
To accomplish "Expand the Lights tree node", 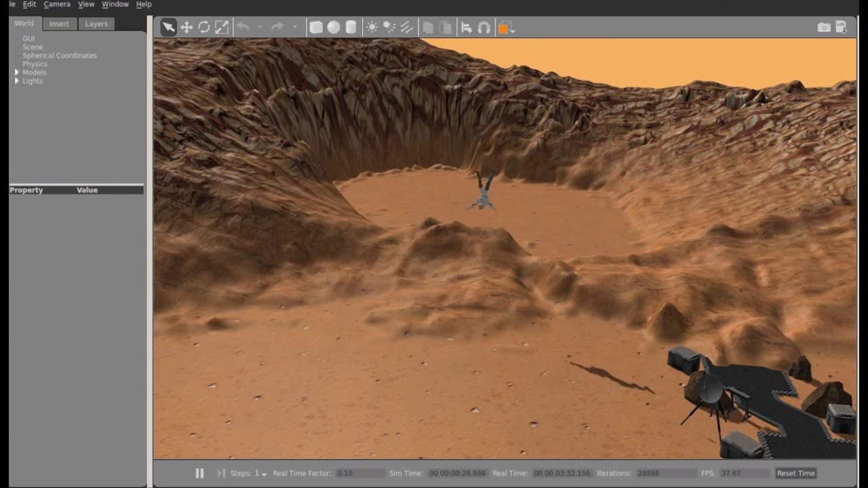I will click(17, 81).
